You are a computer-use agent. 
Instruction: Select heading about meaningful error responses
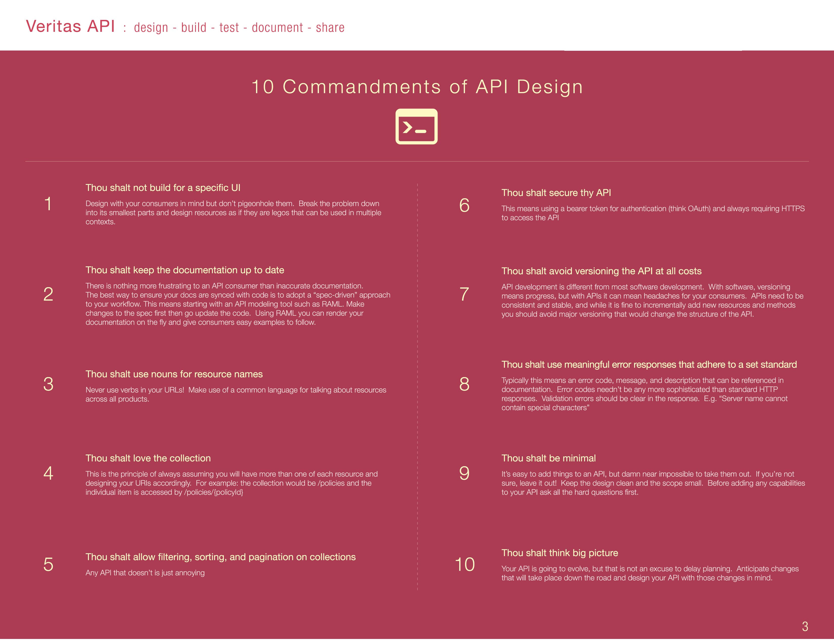coord(649,365)
